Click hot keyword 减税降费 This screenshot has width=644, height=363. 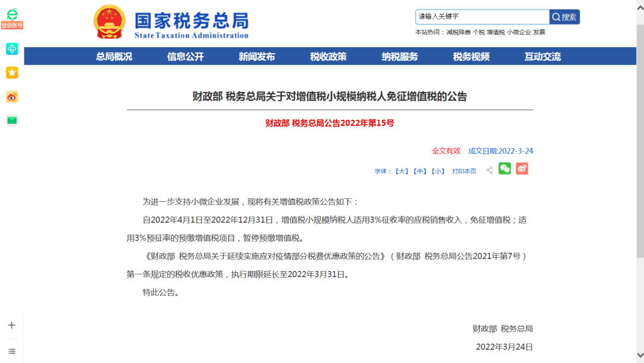(x=459, y=32)
